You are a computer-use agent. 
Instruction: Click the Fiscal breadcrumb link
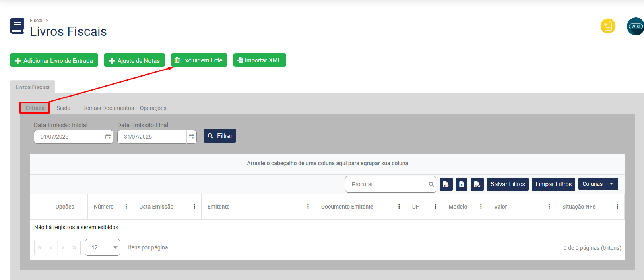point(36,21)
